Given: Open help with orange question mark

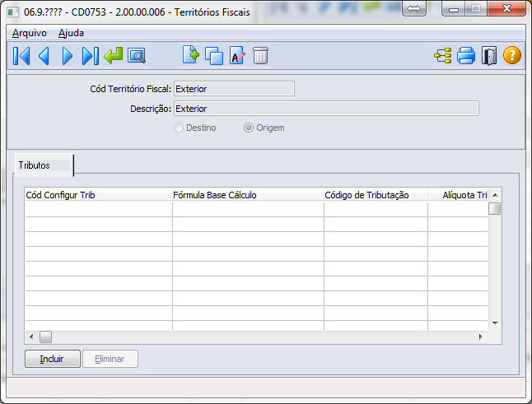Looking at the screenshot, I should coord(512,55).
